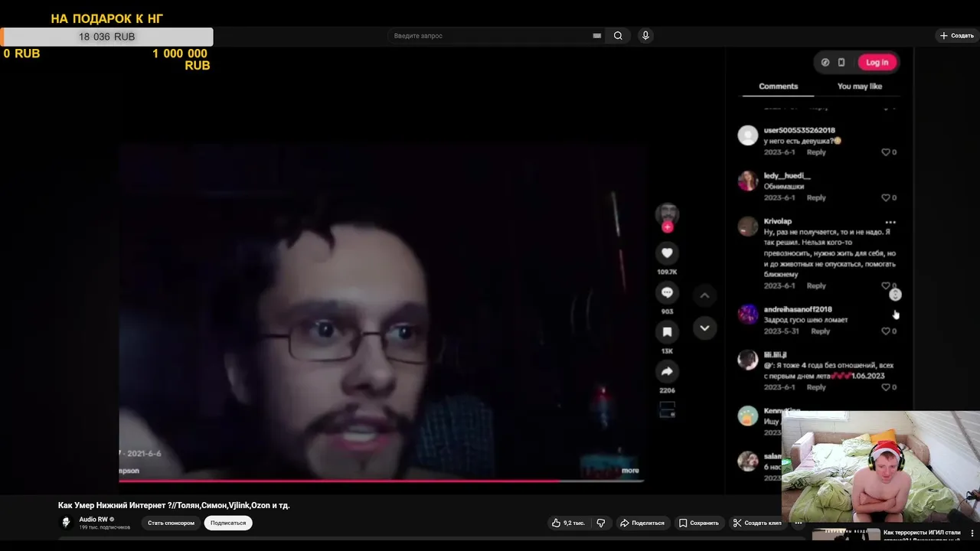Screen dimensions: 980x551
Task: Click username ledy__huedi__
Action: pos(787,176)
